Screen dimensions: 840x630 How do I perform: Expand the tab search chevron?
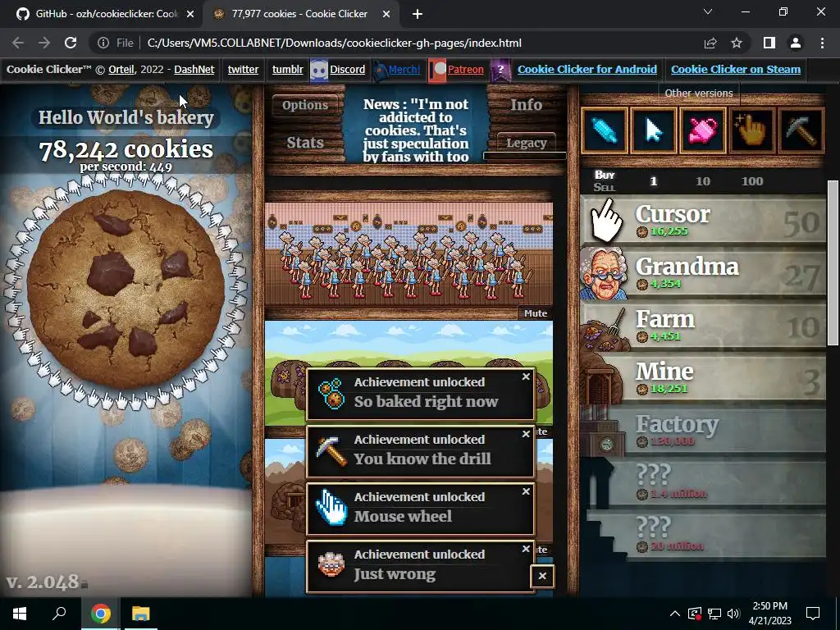[x=708, y=11]
